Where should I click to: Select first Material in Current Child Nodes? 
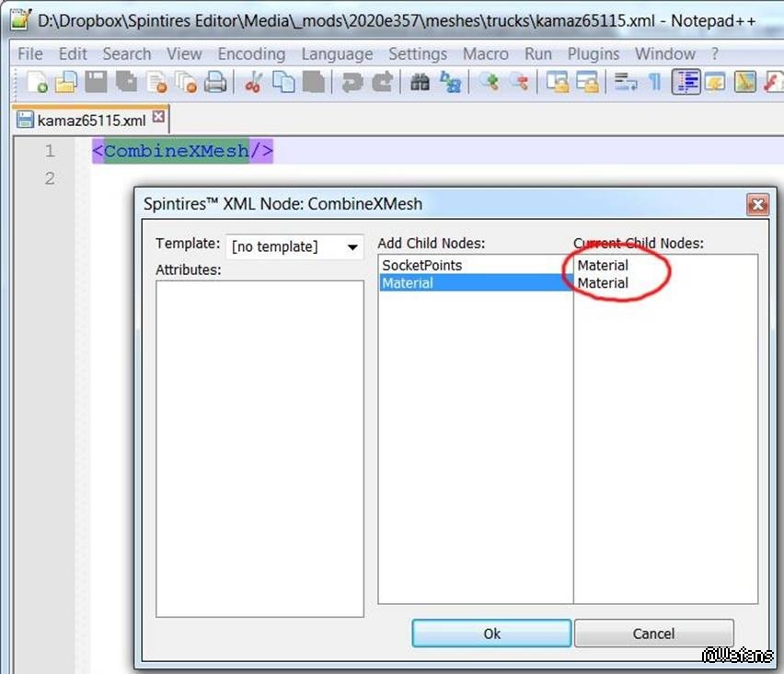pyautogui.click(x=603, y=265)
